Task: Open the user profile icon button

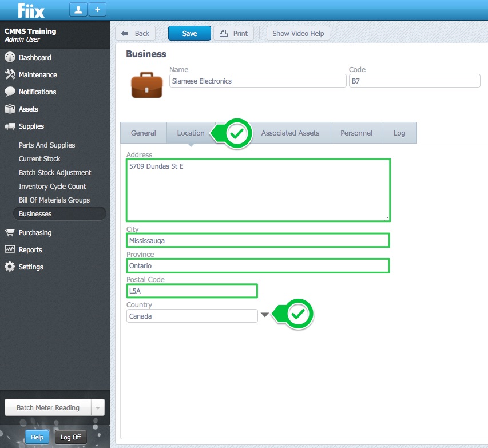Action: (78, 10)
